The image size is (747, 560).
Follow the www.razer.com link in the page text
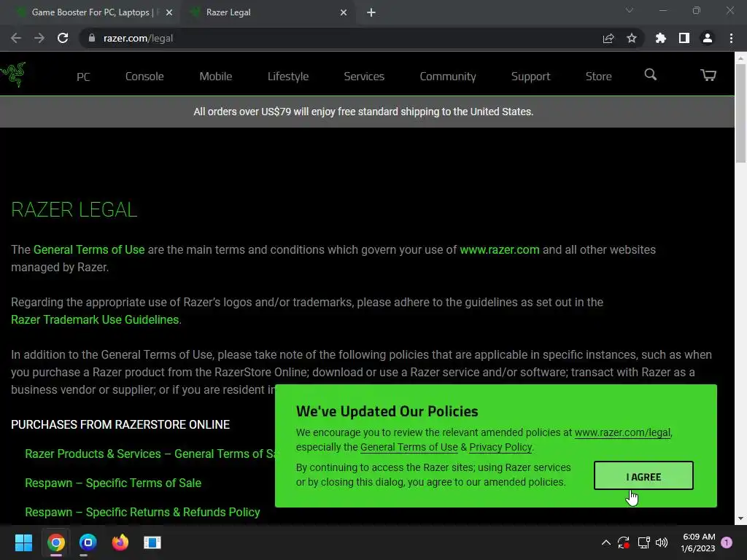point(499,249)
